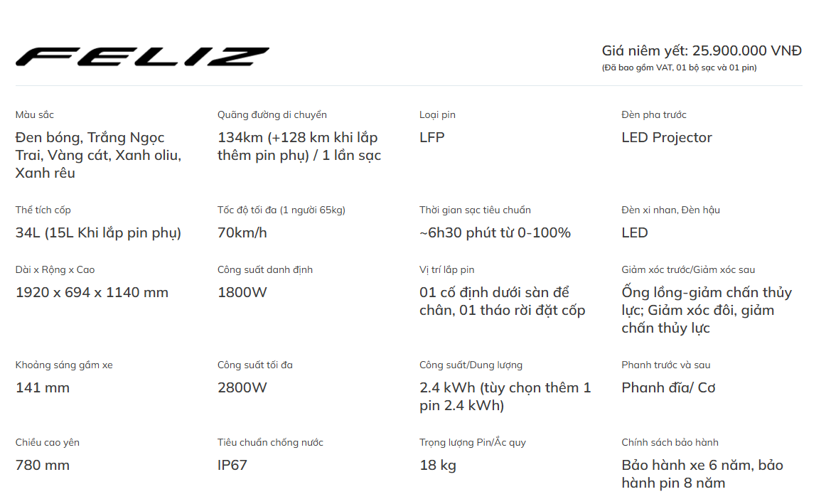
Task: Click the LED Projector headlight value
Action: tap(666, 137)
